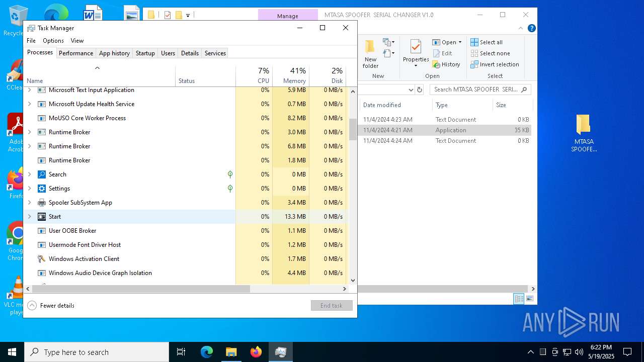Sort processes by CPU column

[254, 75]
